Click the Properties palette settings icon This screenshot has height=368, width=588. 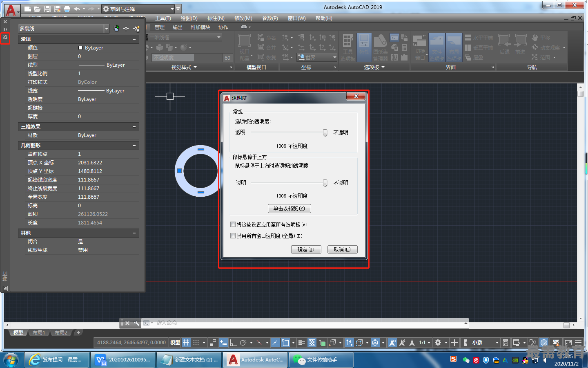pyautogui.click(x=5, y=37)
